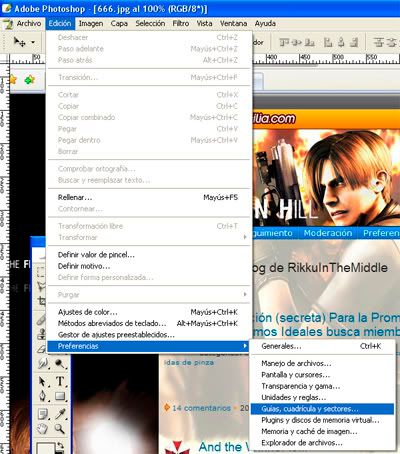Select Guías, cuadrícula y sectores…
This screenshot has height=454, width=400.
[x=322, y=409]
